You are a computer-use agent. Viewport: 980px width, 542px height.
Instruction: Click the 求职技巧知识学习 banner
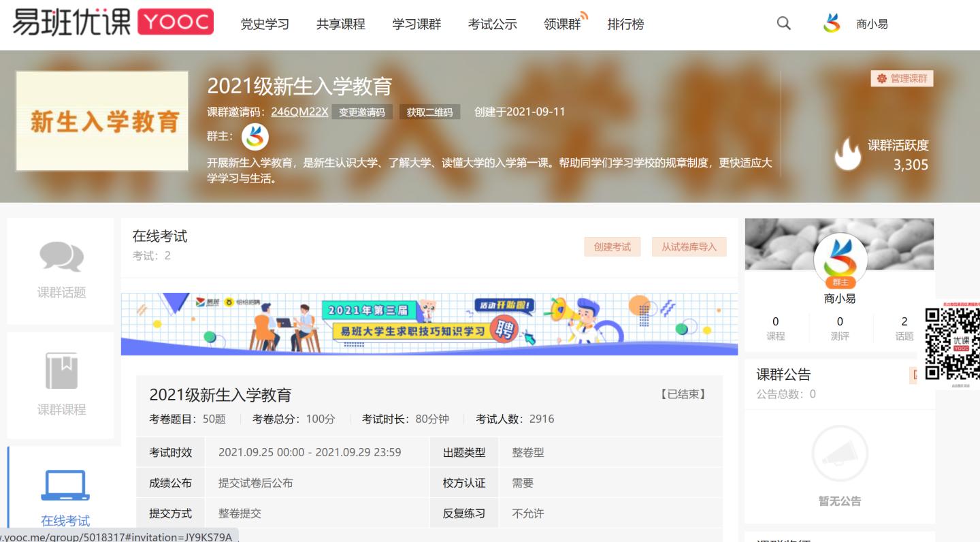[429, 324]
